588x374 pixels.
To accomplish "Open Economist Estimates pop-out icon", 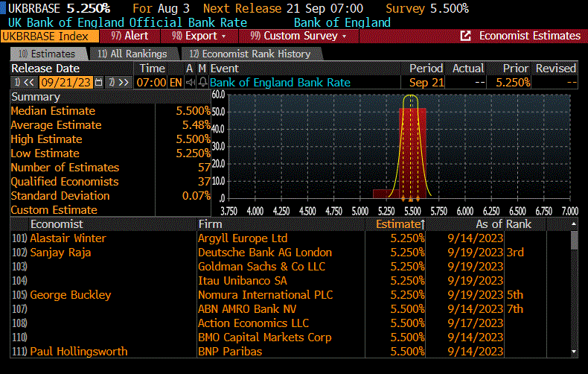I will 465,36.
